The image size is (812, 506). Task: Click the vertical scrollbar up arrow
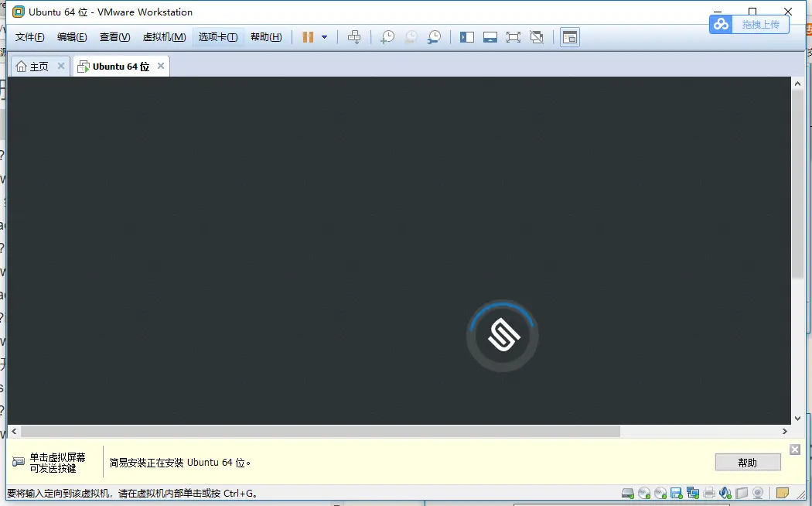point(797,84)
